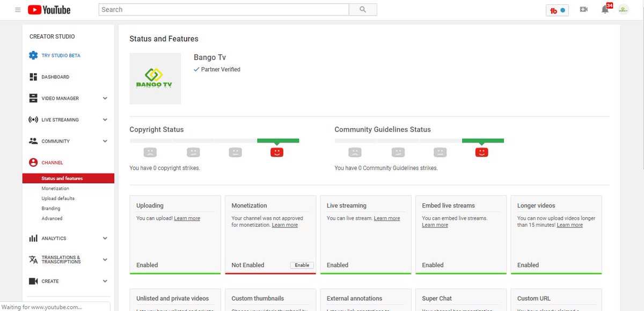Click the Translations & Transcriptions icon
The width and height of the screenshot is (644, 311).
pyautogui.click(x=33, y=260)
